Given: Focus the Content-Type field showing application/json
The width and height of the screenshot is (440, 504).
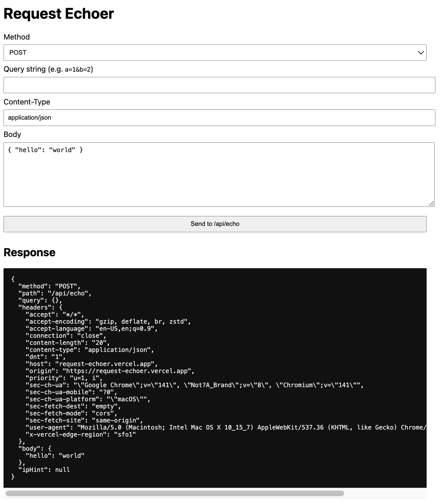Looking at the screenshot, I should coord(219,117).
